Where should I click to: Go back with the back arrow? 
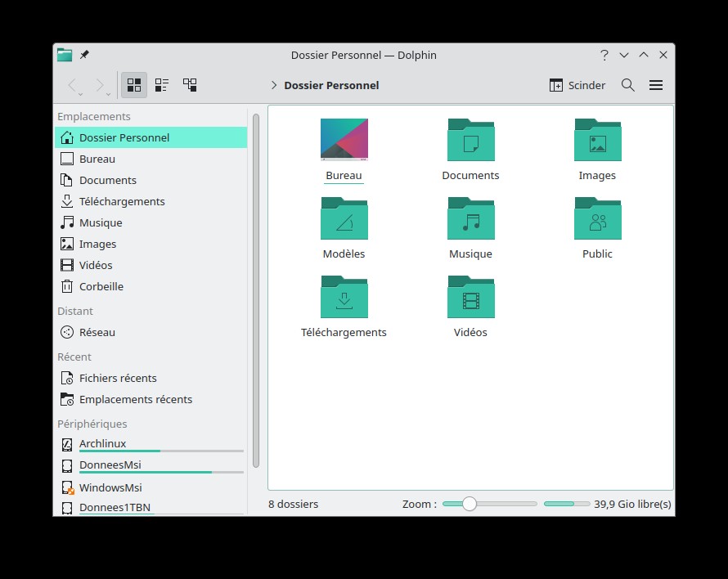[x=73, y=85]
